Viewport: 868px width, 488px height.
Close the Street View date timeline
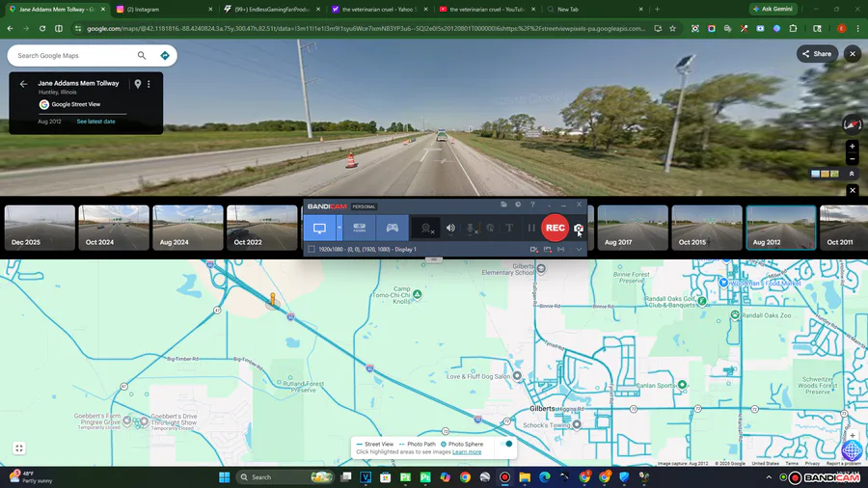click(x=853, y=190)
